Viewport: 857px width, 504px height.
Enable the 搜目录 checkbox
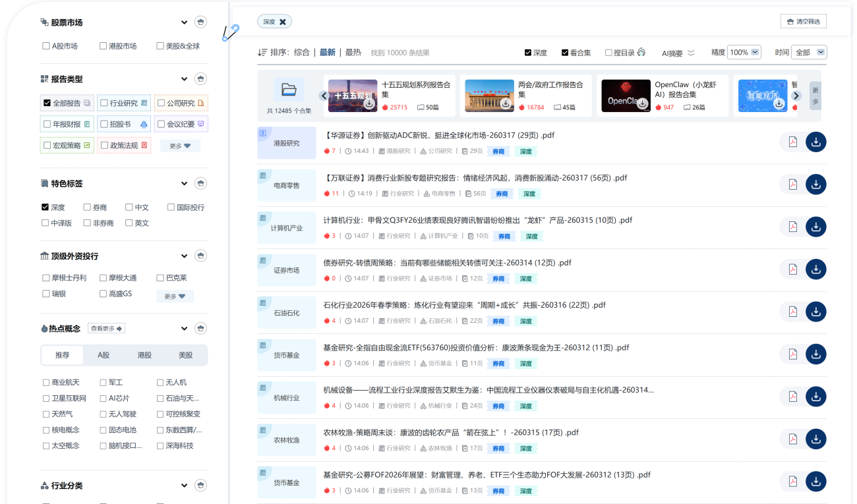point(608,53)
